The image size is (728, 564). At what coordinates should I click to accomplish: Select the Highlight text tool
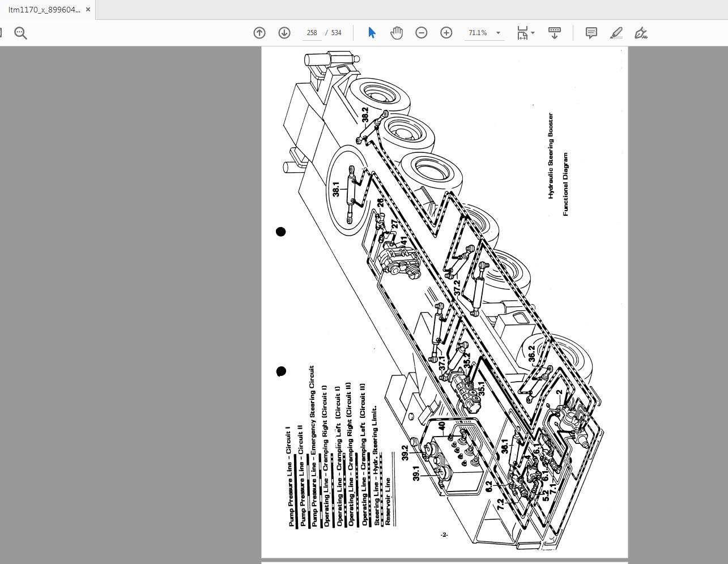point(616,33)
